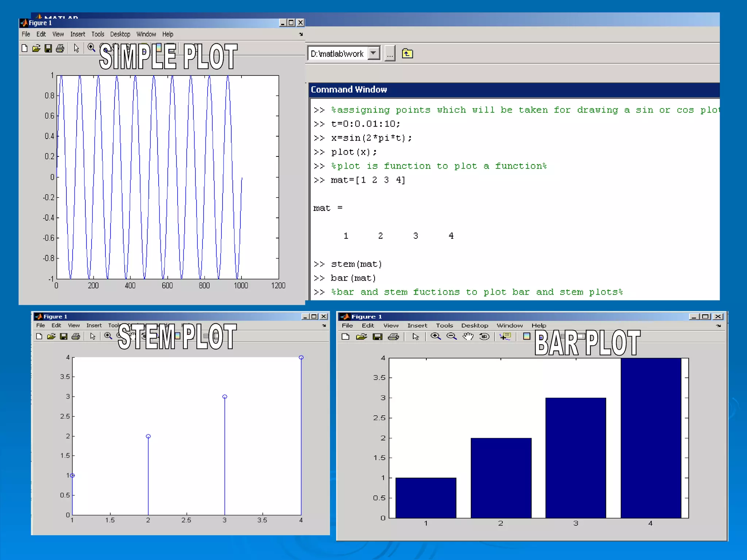
Task: Open Edit menu in Simple Plot figure
Action: tap(41, 34)
